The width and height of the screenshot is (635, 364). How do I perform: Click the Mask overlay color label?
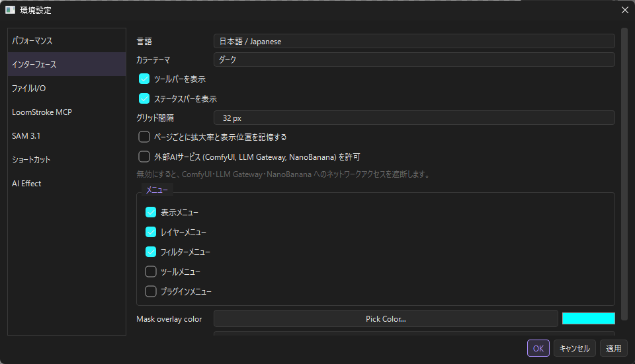tap(169, 319)
